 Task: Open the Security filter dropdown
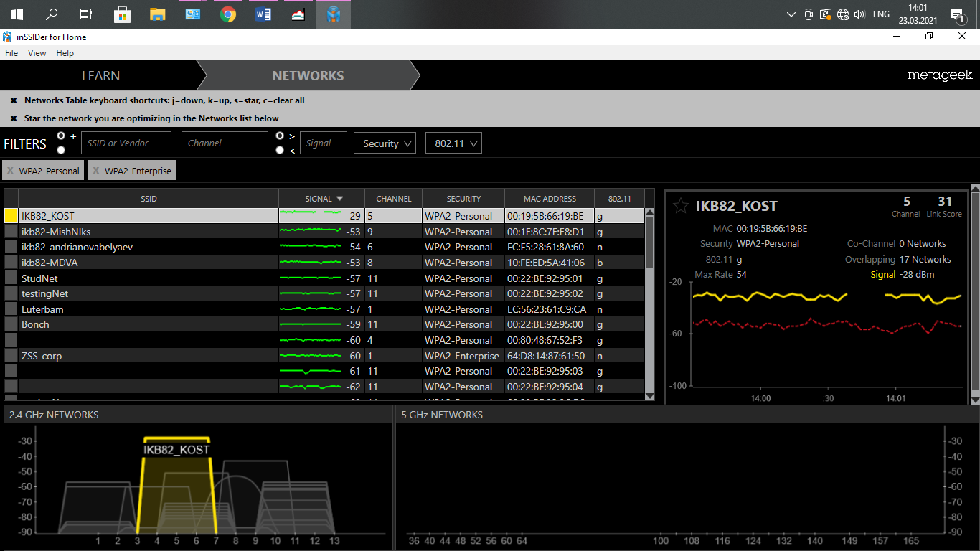click(x=385, y=143)
